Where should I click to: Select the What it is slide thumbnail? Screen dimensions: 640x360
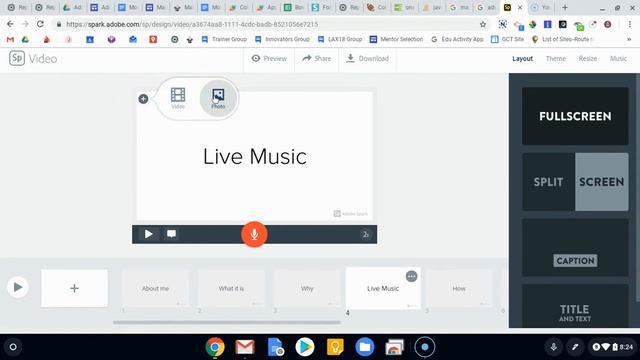pyautogui.click(x=231, y=288)
